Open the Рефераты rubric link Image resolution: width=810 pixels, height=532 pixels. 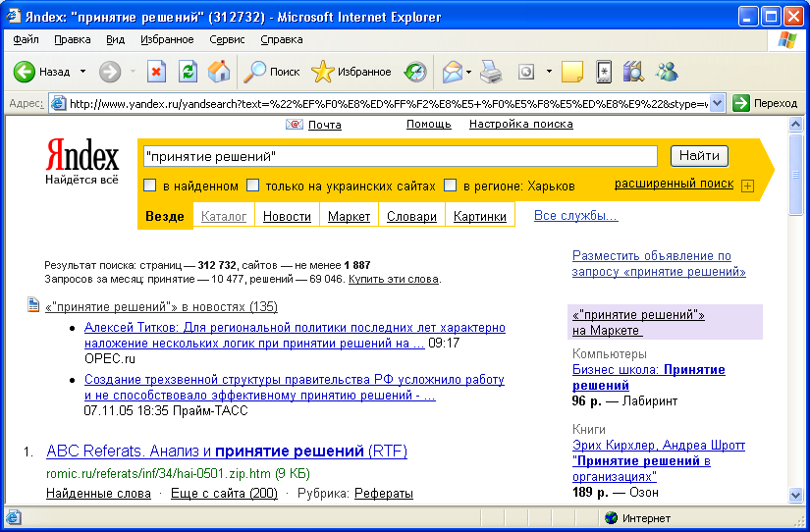[383, 494]
